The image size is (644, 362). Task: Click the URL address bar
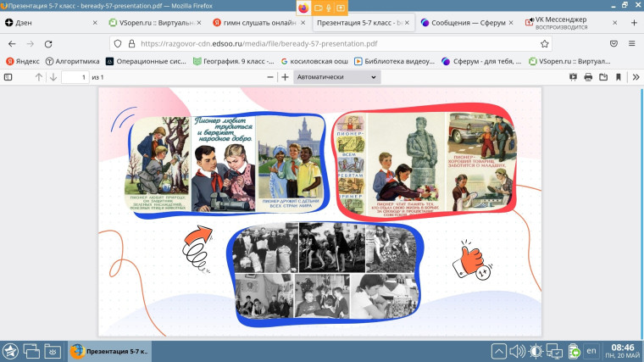(330, 43)
